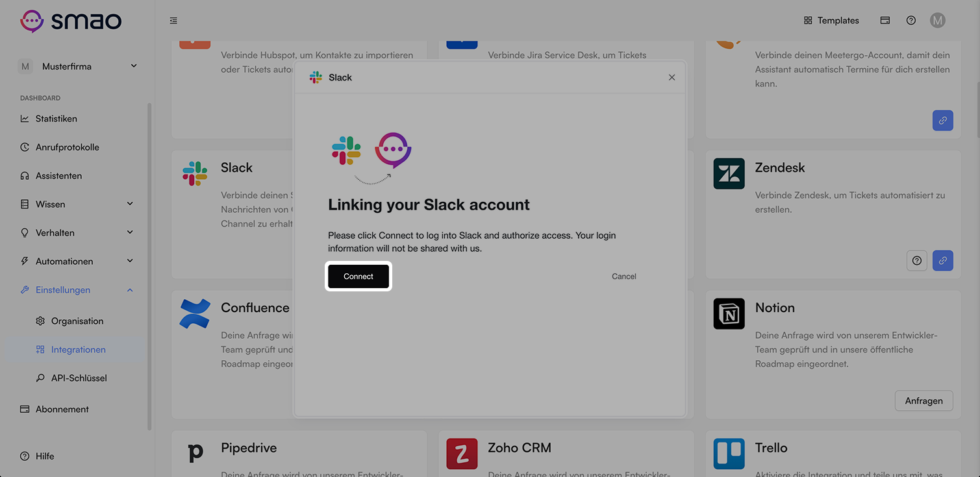Toggle the sidebar collapse icon

pos(173,21)
